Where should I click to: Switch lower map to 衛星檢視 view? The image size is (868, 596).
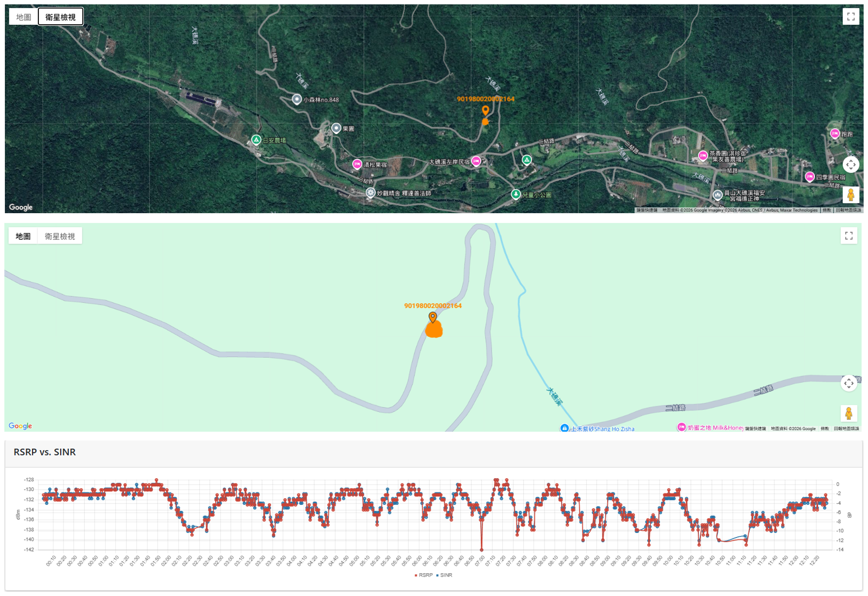60,236
